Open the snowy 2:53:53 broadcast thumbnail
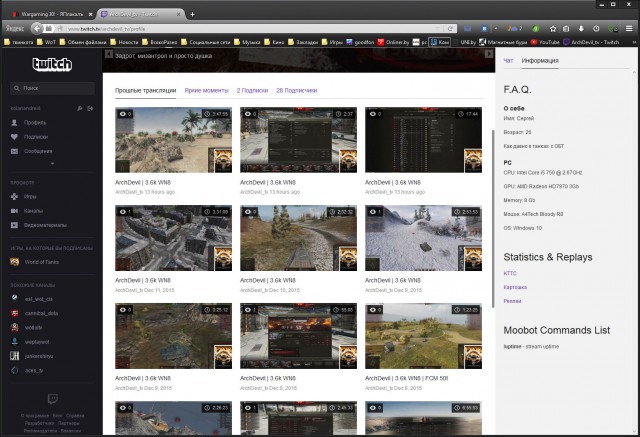This screenshot has width=640, height=437. click(423, 238)
